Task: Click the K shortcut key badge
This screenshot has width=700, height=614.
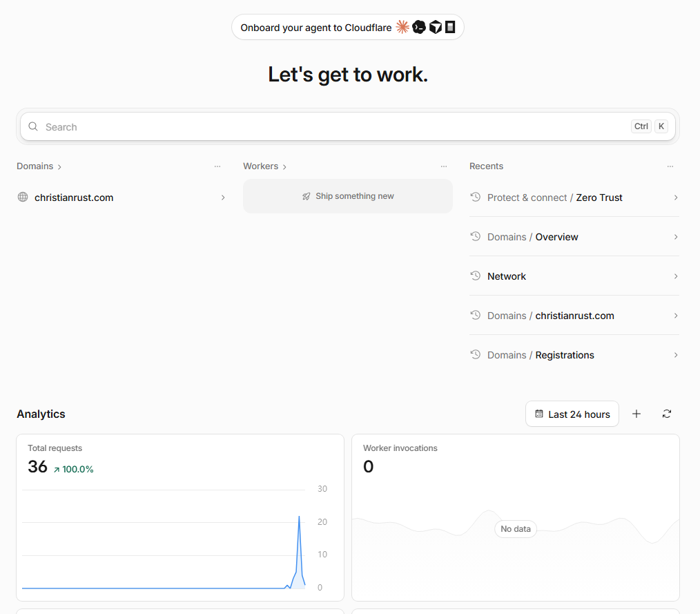Action: click(661, 126)
